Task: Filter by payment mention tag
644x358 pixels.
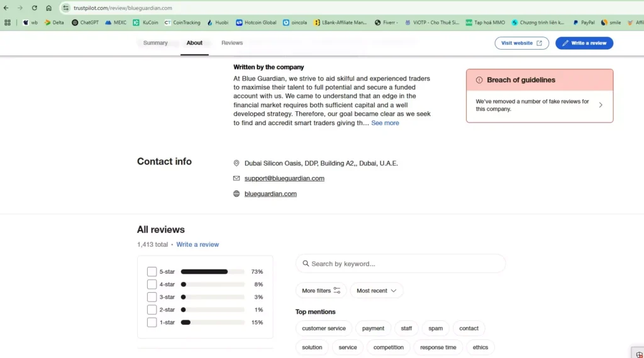Action: point(373,328)
